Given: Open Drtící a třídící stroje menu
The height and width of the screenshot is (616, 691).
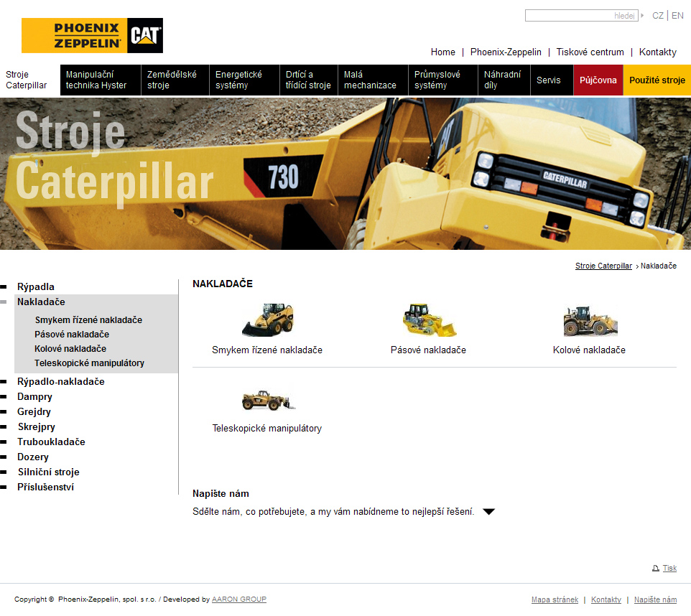Looking at the screenshot, I should 309,80.
